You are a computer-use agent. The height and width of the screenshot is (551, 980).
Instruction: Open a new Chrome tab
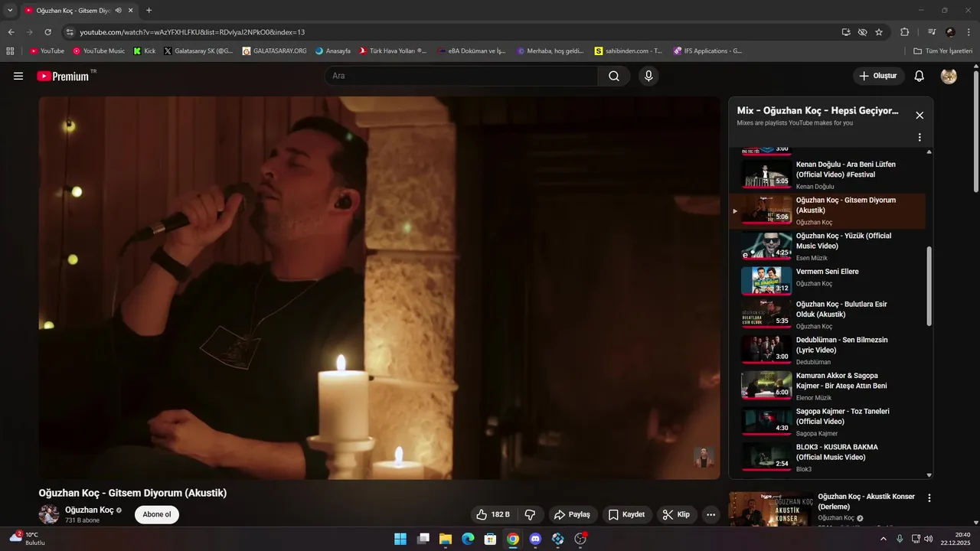pos(149,11)
